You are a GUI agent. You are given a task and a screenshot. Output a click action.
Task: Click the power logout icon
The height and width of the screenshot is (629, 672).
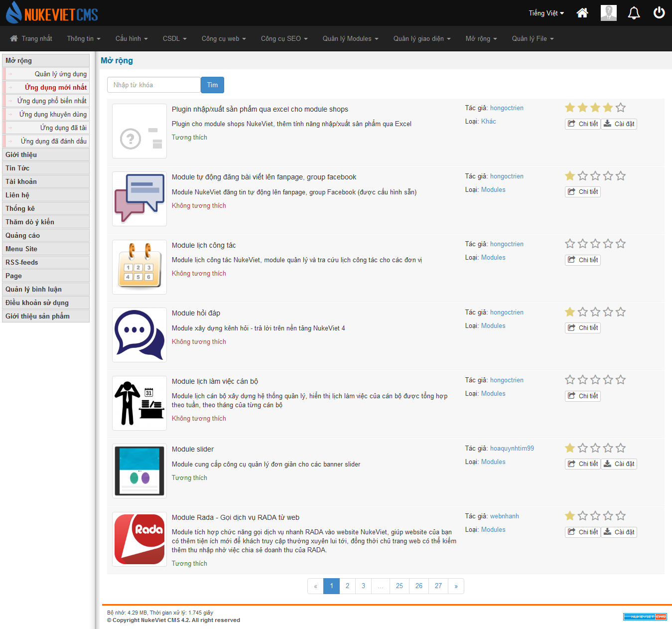659,13
